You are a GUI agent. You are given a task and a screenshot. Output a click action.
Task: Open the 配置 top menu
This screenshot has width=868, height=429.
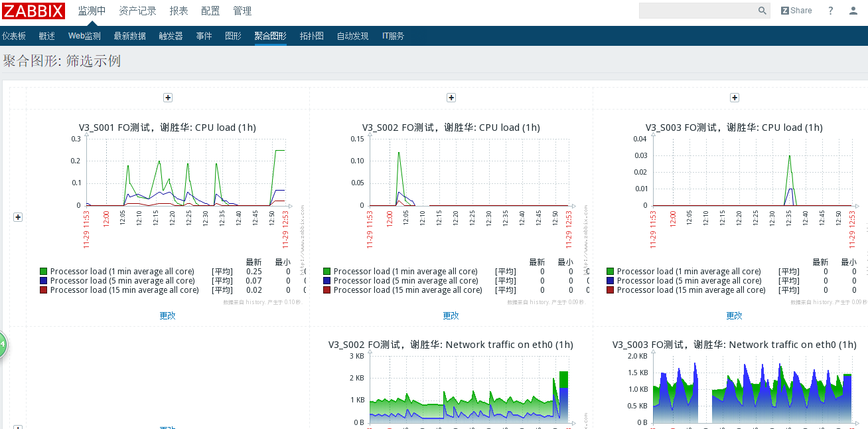pyautogui.click(x=210, y=11)
